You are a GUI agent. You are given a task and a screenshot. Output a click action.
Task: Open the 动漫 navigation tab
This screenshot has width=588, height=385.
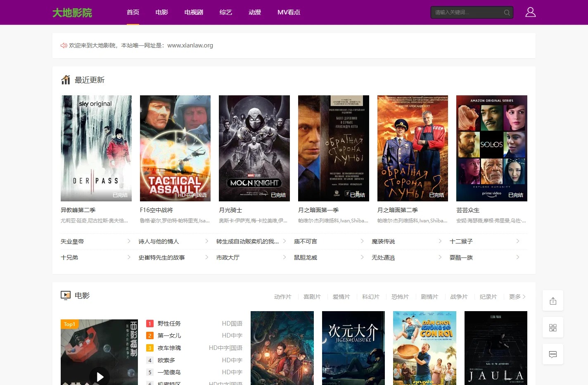pos(255,12)
